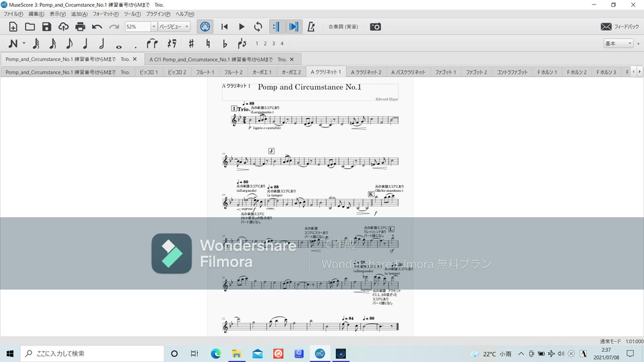Open the ページビュー view mode dropdown
The image size is (644, 362).
click(x=174, y=27)
